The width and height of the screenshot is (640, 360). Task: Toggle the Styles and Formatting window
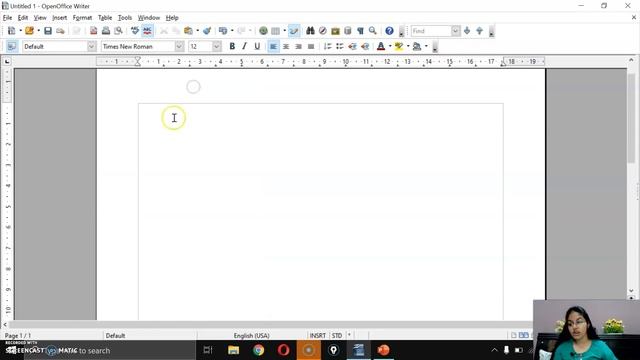point(12,46)
